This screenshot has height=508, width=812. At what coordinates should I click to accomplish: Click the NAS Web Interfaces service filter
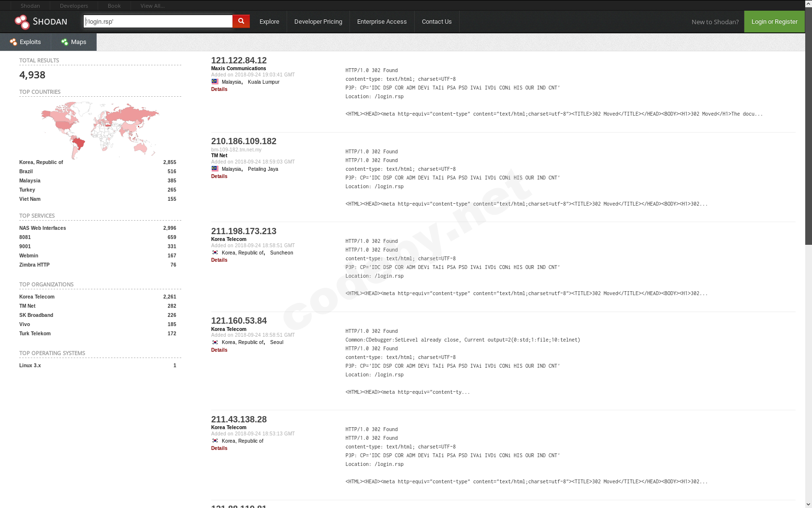[x=42, y=228]
